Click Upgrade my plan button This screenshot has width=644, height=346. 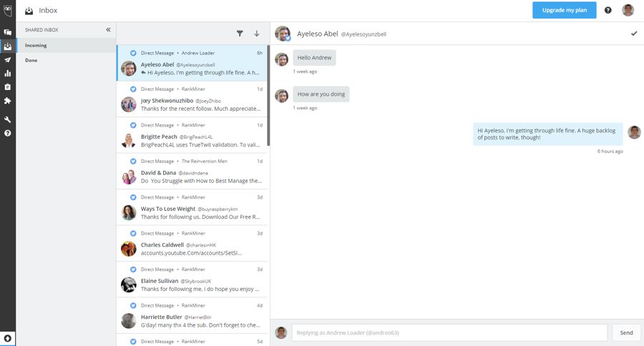coord(565,10)
